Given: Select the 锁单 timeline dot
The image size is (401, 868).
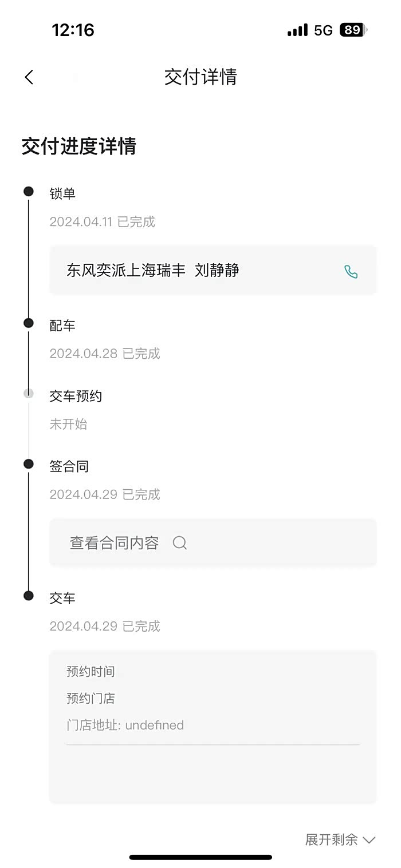Looking at the screenshot, I should (x=29, y=191).
